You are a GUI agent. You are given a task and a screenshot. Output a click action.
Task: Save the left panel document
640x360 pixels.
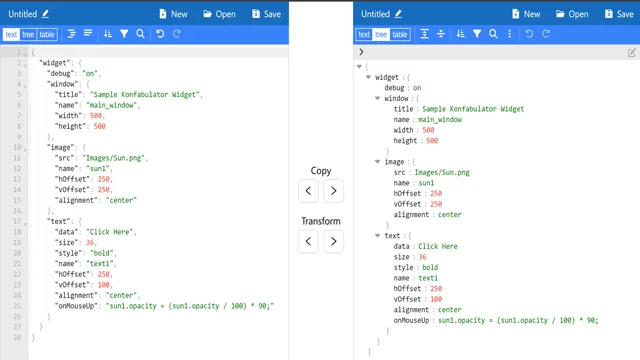(x=267, y=14)
